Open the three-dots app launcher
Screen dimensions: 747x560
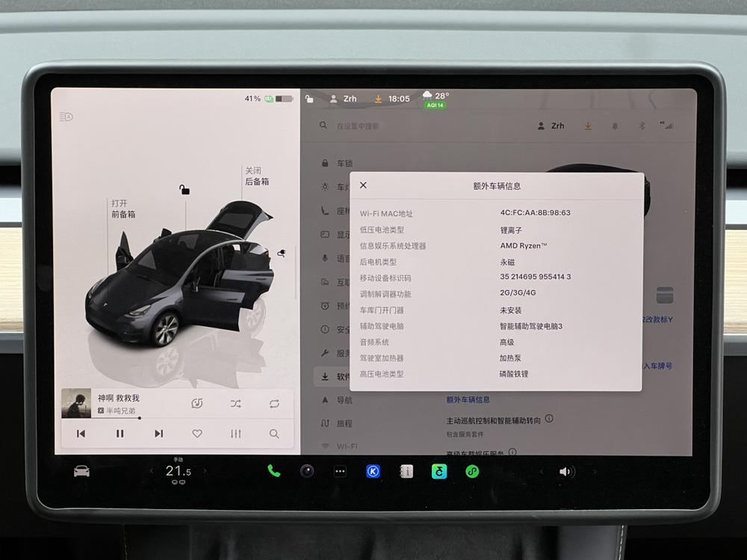click(340, 471)
